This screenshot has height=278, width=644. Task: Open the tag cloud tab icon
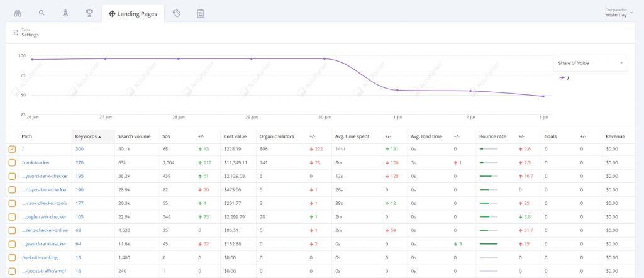coord(177,13)
